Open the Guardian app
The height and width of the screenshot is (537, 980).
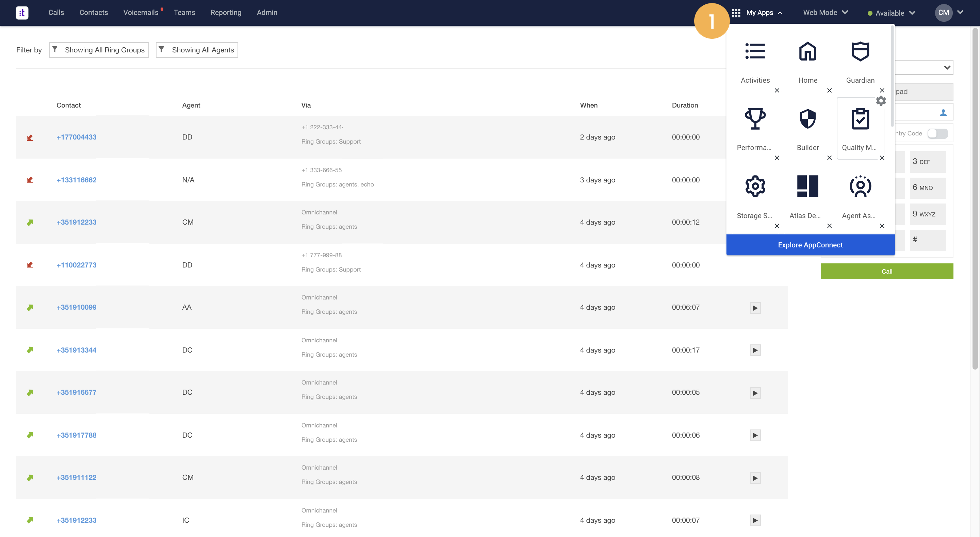860,61
